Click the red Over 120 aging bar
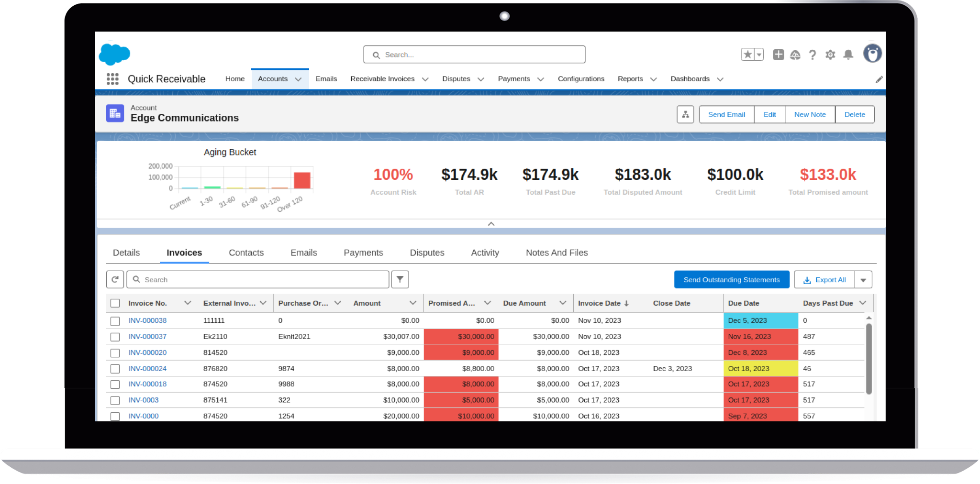 pos(302,180)
